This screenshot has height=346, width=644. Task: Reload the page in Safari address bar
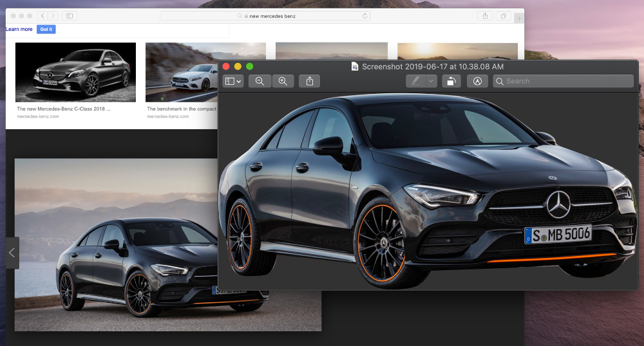366,15
